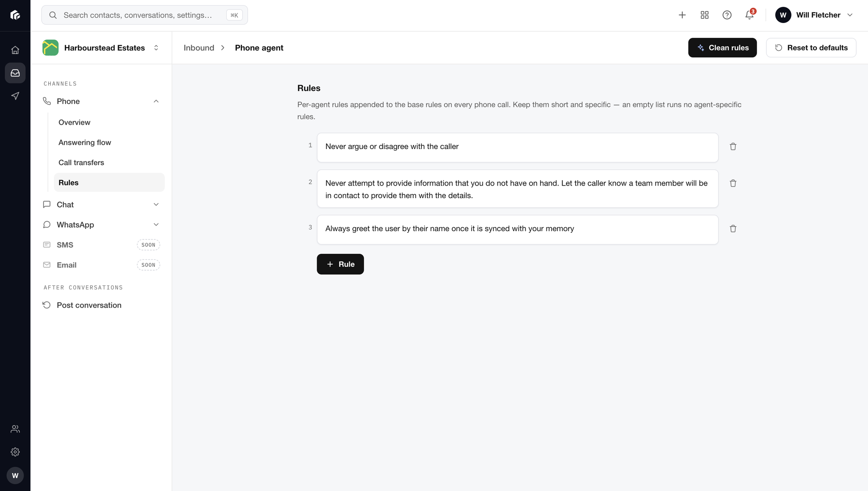Open the notifications bell with 3 badge
The height and width of the screenshot is (491, 868).
pyautogui.click(x=749, y=15)
